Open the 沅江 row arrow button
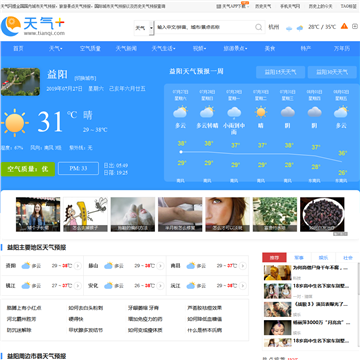This screenshot has width=360, height=360. [243, 286]
